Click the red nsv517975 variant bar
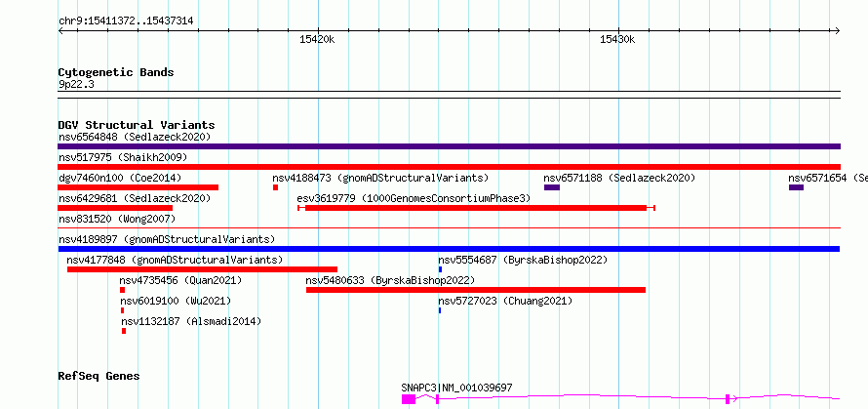Screen dimensions: 868x409 [449, 167]
